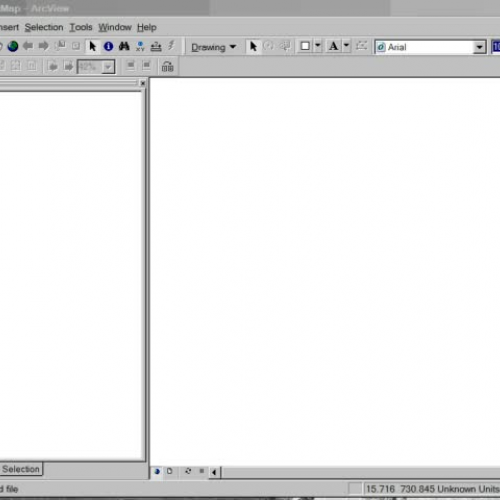Screen dimensions: 500x500
Task: Open the layout zoom percent dropdown
Action: pyautogui.click(x=108, y=67)
